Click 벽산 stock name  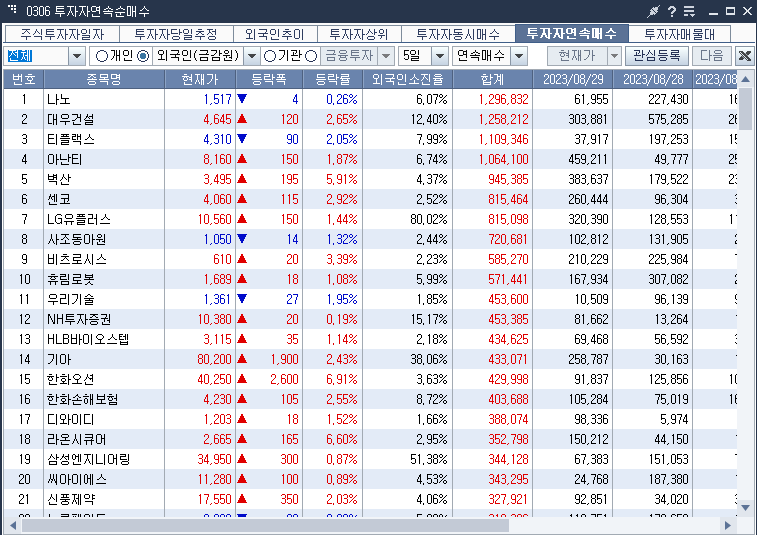(x=59, y=179)
